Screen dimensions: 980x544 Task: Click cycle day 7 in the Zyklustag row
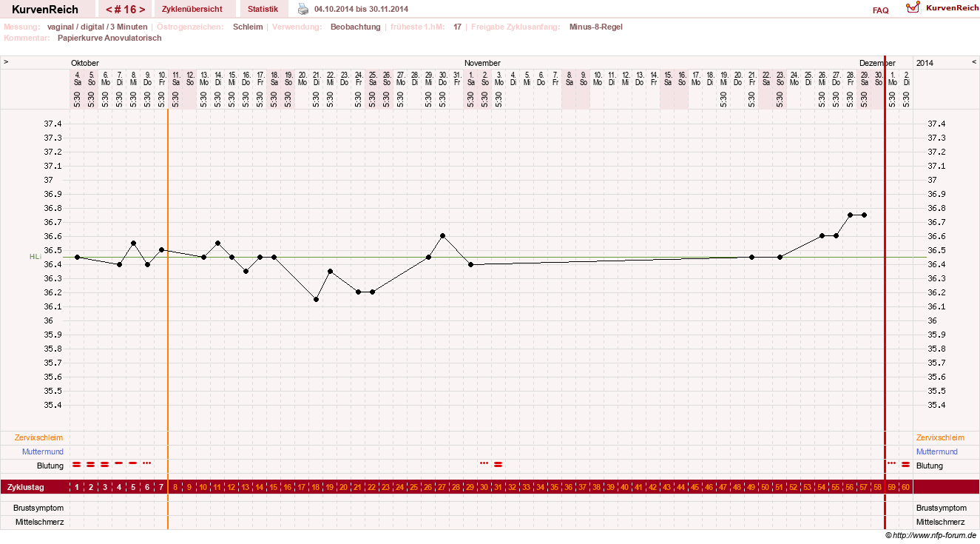click(x=161, y=486)
